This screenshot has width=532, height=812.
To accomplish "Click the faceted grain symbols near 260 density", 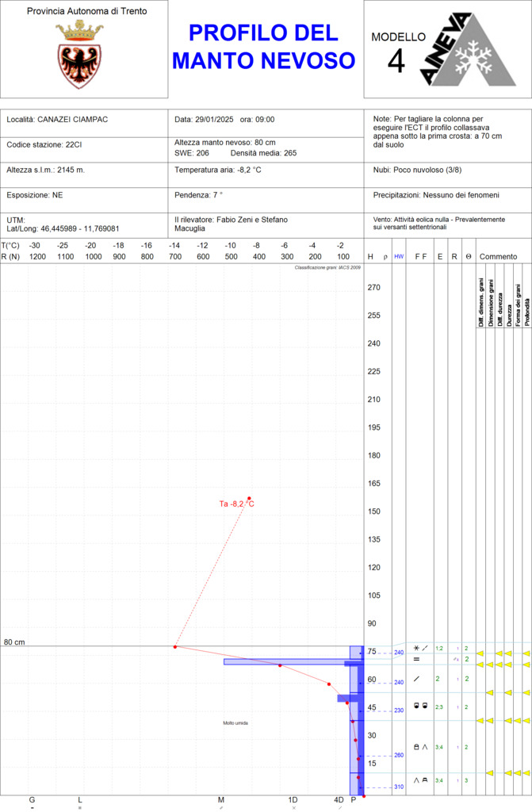I will [x=420, y=746].
